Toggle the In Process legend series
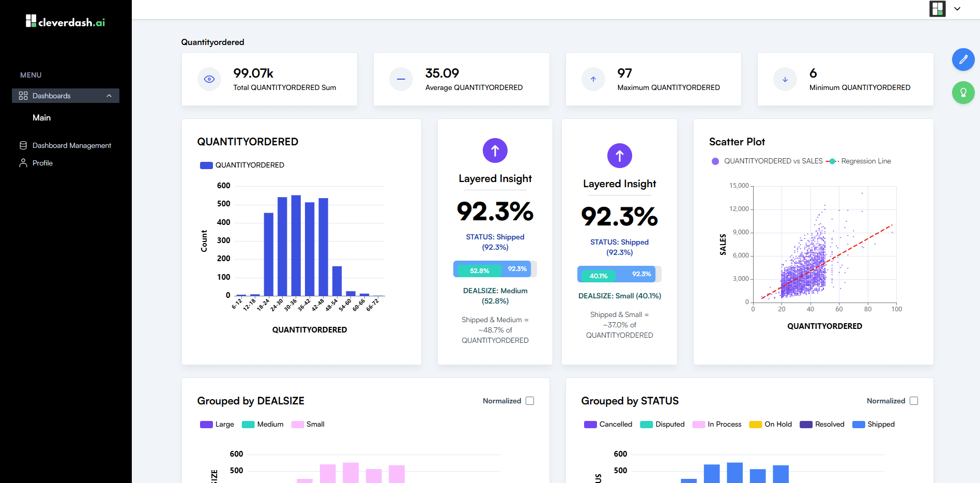Screen dimensions: 980x483 pos(717,424)
